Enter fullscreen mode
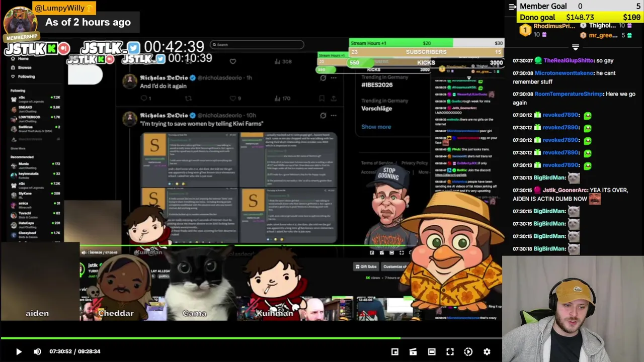This screenshot has height=362, width=644. (x=450, y=351)
